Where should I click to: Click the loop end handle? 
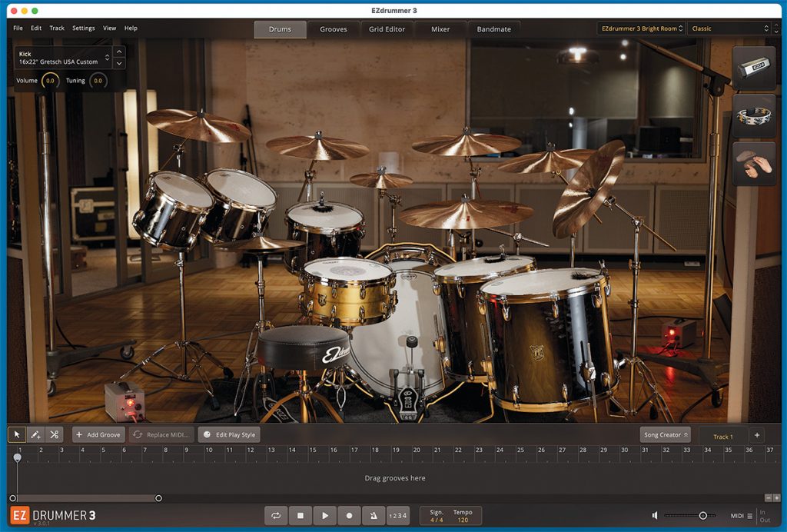tap(158, 498)
